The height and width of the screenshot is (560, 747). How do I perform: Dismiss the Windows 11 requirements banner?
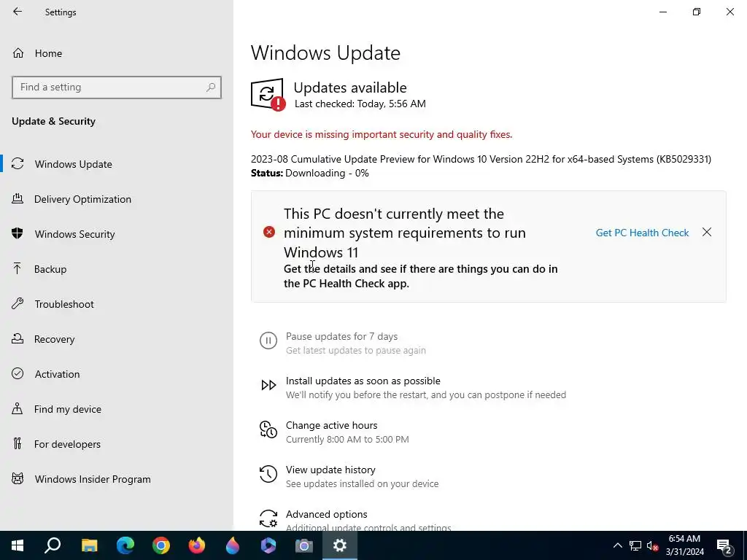click(x=707, y=232)
